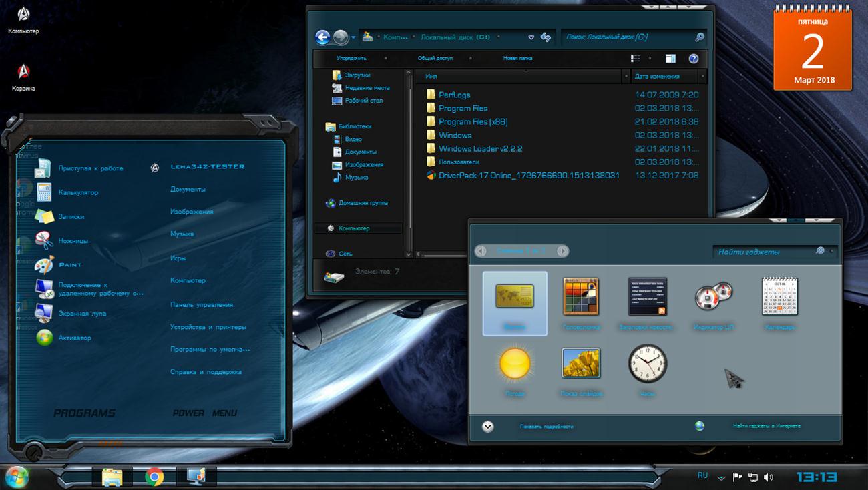Screen dimensions: 868x490
Task: Click the Новая папка button
Action: coord(517,59)
